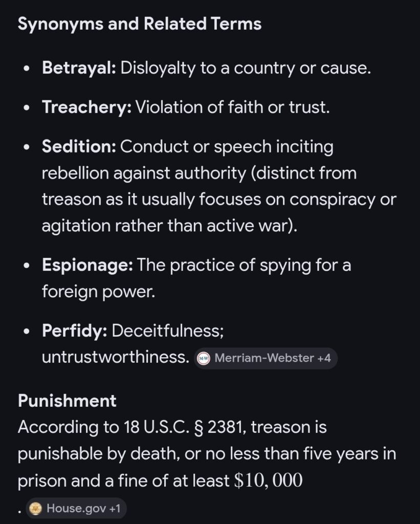This screenshot has width=420, height=524.
Task: Click the Punishment heading
Action: point(67,401)
